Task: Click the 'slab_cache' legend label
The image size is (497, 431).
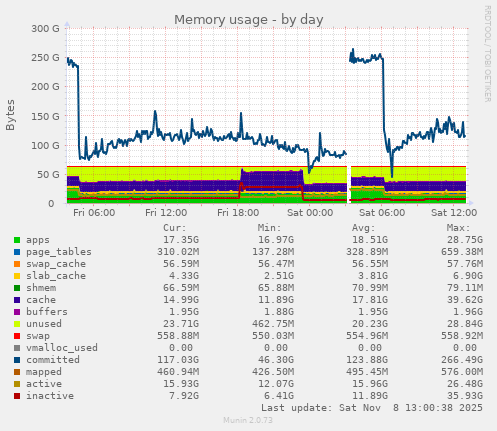Action: tap(56, 276)
